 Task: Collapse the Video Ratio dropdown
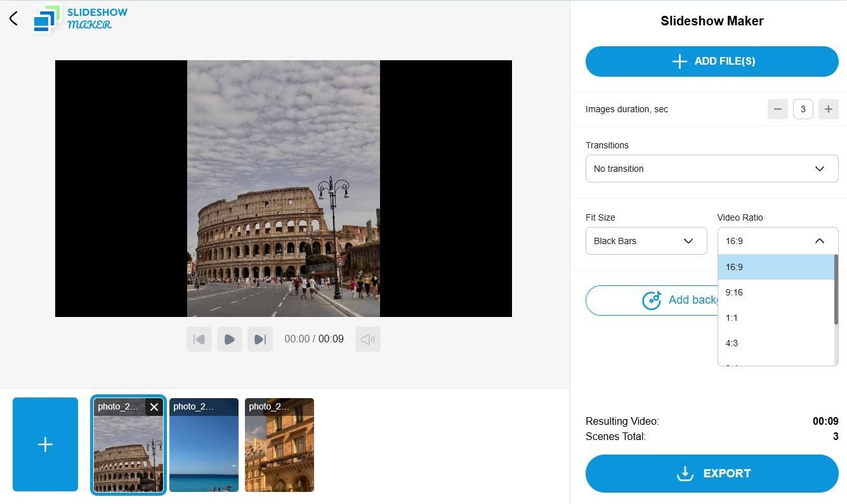click(778, 241)
